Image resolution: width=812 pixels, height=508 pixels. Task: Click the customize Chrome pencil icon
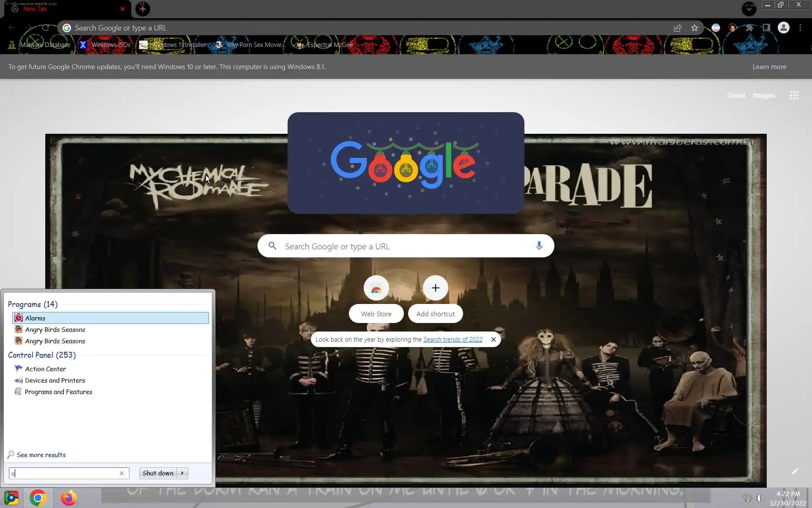[x=795, y=471]
